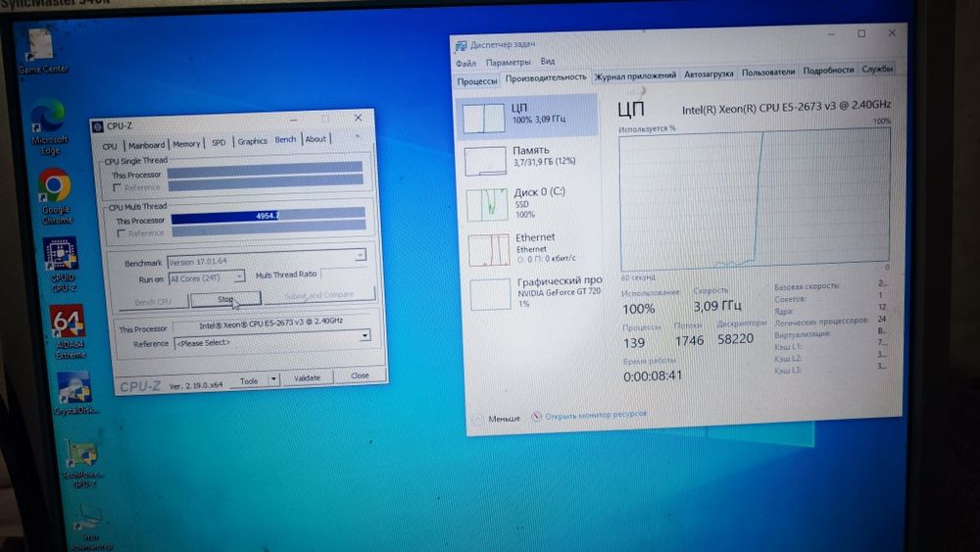Screen dimensions: 980x552
Task: Click the Меньше collapse arrow icon
Action: [x=477, y=420]
